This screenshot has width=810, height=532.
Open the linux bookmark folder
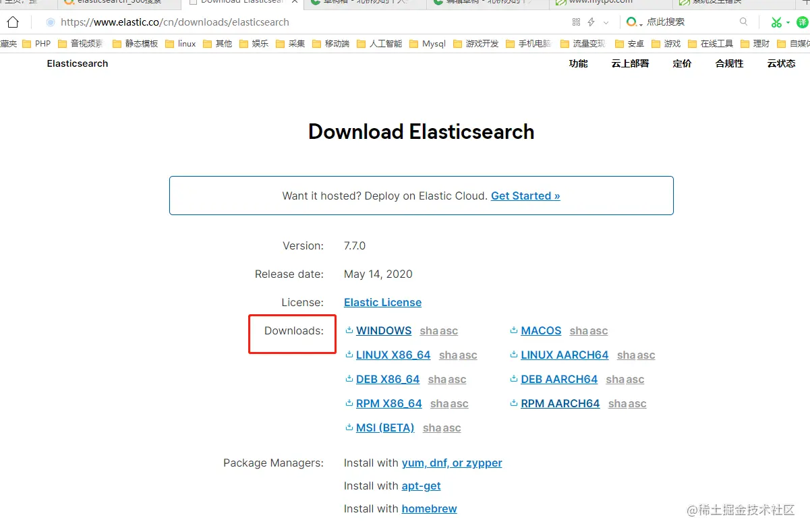coord(181,44)
